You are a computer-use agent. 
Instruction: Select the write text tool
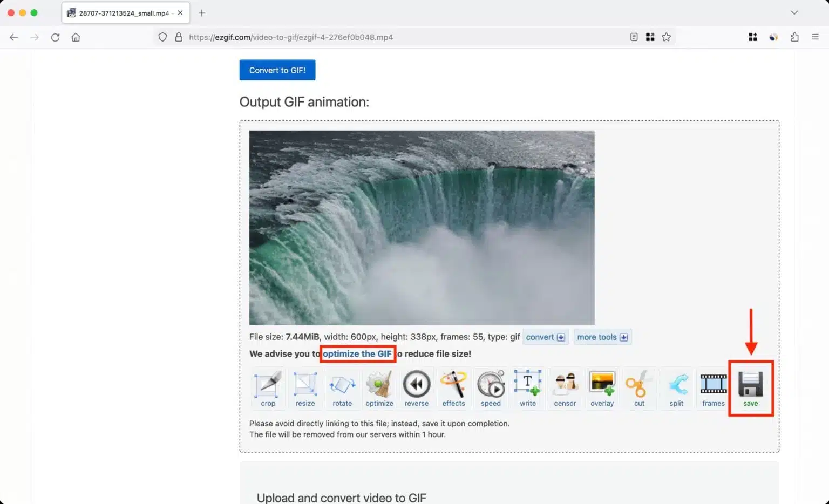(x=528, y=387)
